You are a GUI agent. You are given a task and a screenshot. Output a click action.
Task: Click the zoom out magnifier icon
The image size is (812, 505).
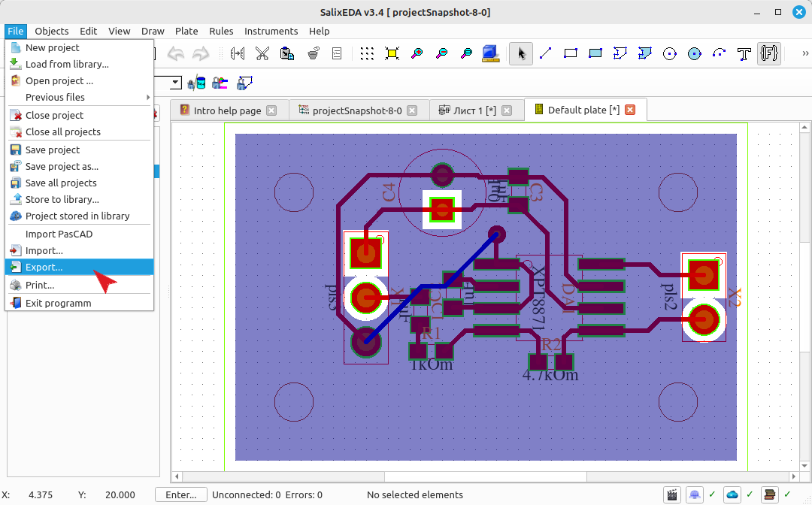(442, 53)
